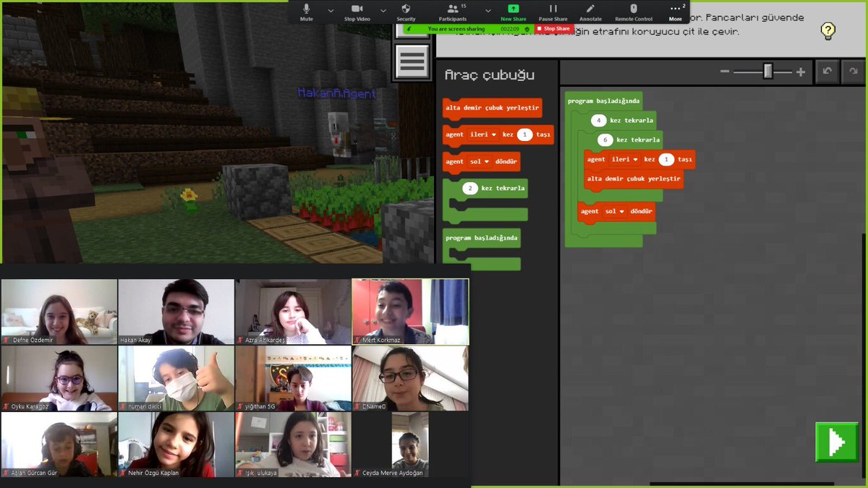Select yiğithan 5G's video tile
Viewport: 868px width, 488px height.
pos(293,378)
